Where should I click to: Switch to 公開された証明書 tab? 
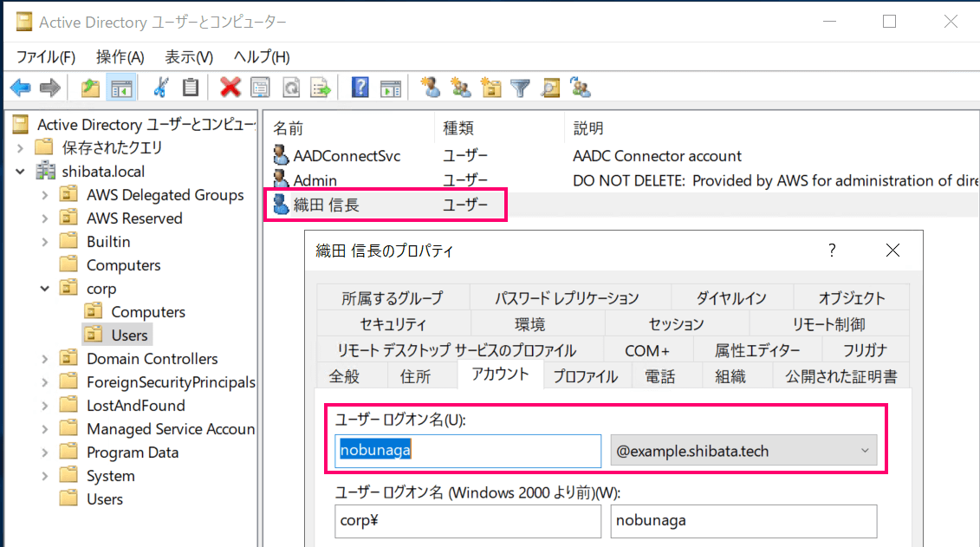tap(841, 376)
